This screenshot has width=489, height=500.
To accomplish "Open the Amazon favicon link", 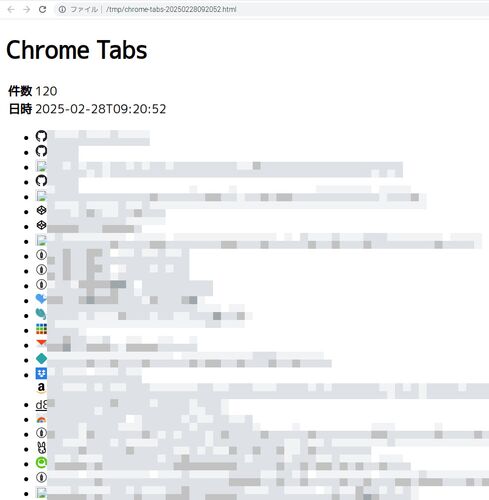I will click(41, 388).
